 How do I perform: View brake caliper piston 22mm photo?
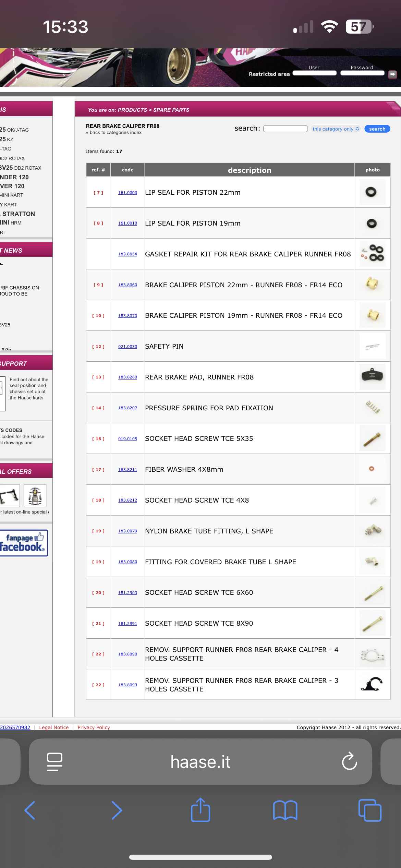(x=373, y=285)
